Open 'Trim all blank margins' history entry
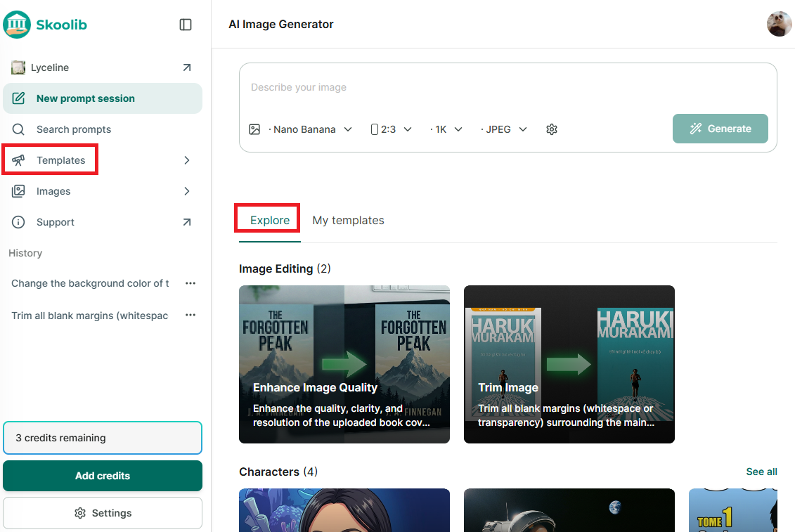This screenshot has width=795, height=532. [x=90, y=316]
